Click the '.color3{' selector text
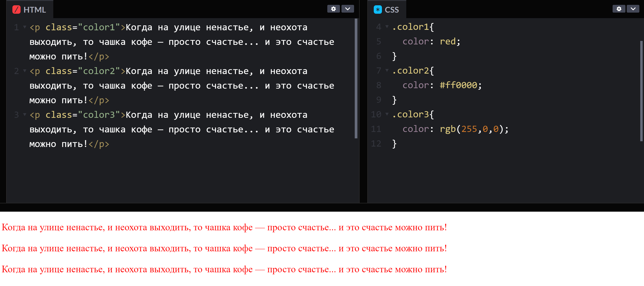The image size is (644, 286). coord(413,114)
